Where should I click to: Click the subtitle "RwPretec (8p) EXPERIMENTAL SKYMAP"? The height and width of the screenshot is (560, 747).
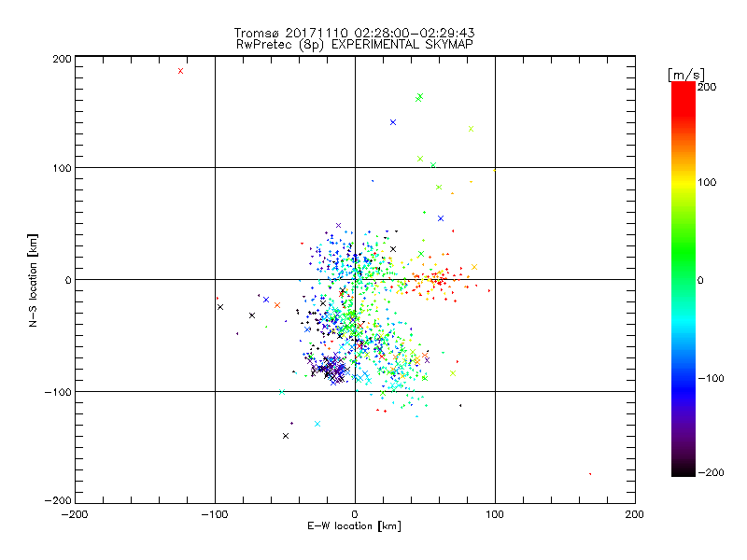[354, 44]
